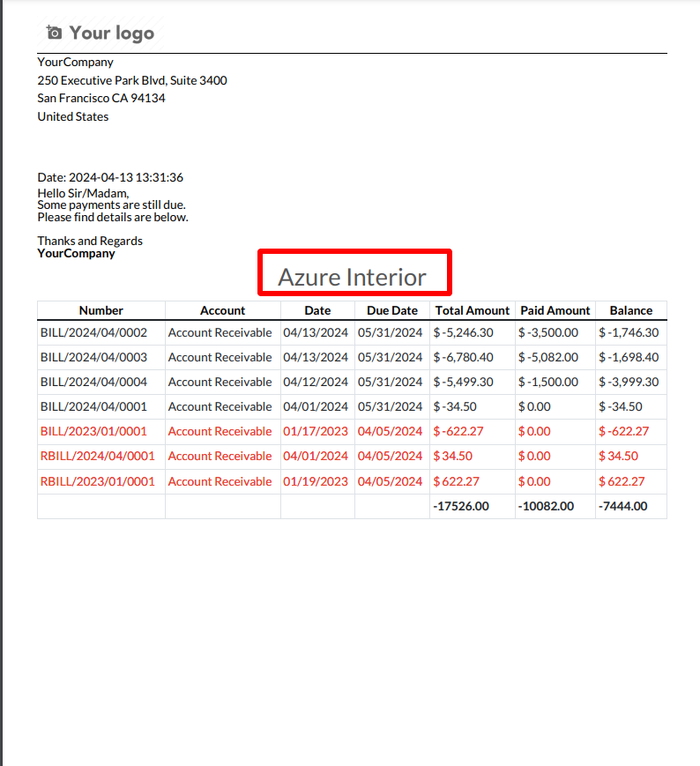Click the camera icon beside Your logo
The height and width of the screenshot is (766, 700).
pos(55,33)
